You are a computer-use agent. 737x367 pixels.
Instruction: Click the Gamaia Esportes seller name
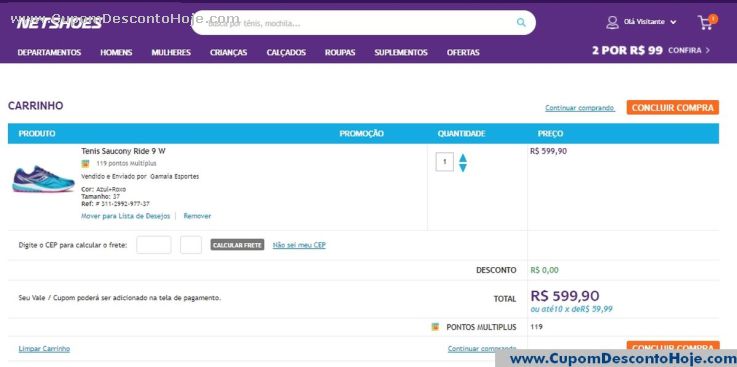click(174, 177)
